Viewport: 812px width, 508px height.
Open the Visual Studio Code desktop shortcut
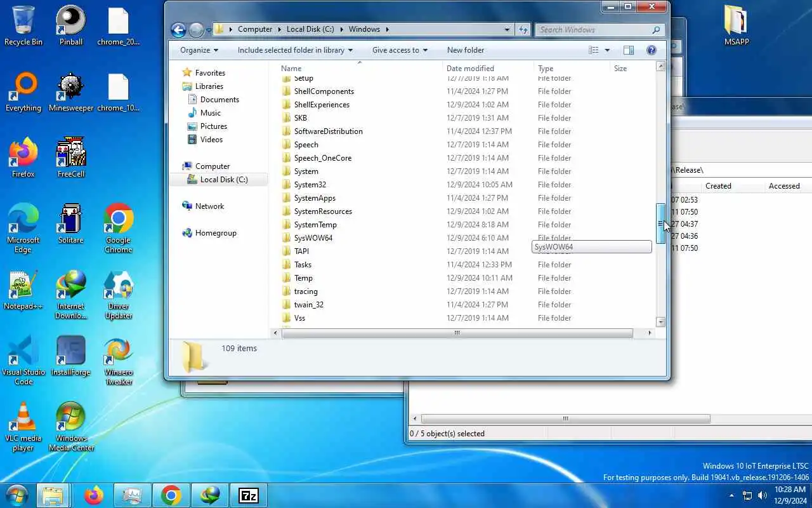pyautogui.click(x=23, y=361)
